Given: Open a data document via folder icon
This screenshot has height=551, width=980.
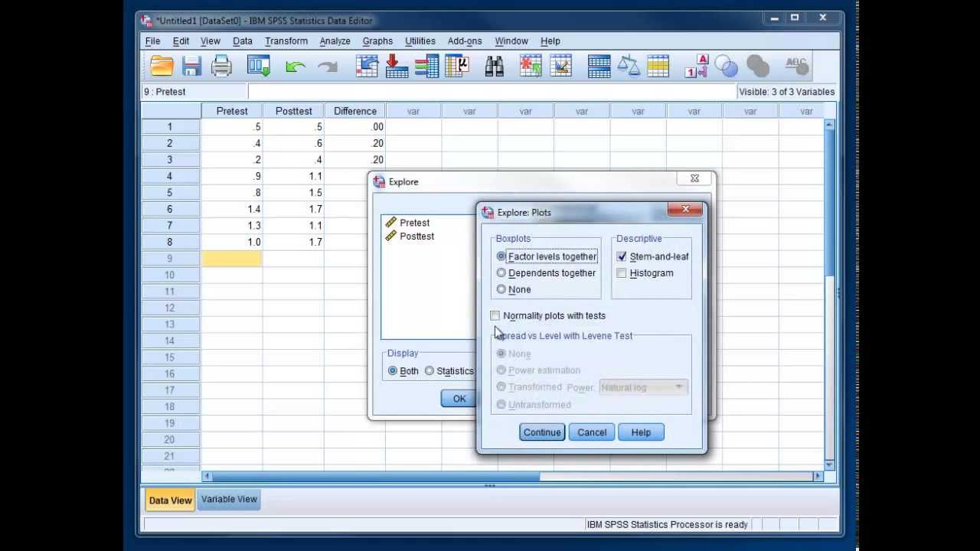Looking at the screenshot, I should [x=162, y=67].
